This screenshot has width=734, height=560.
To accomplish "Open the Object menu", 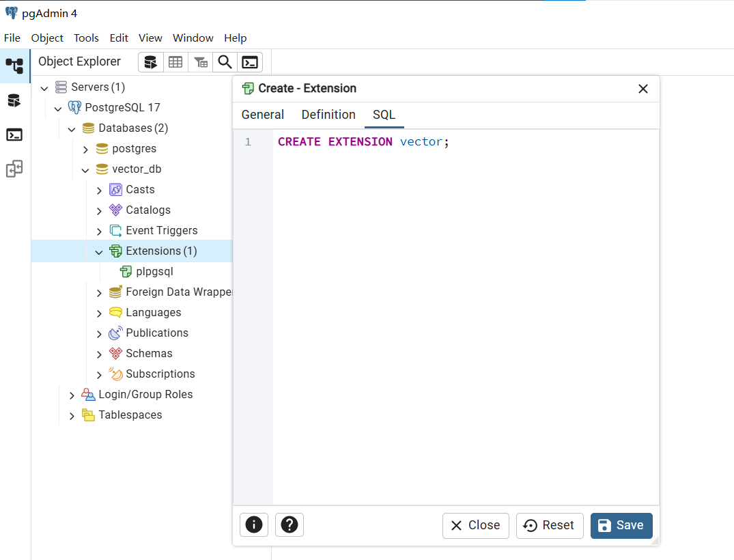I will (47, 38).
